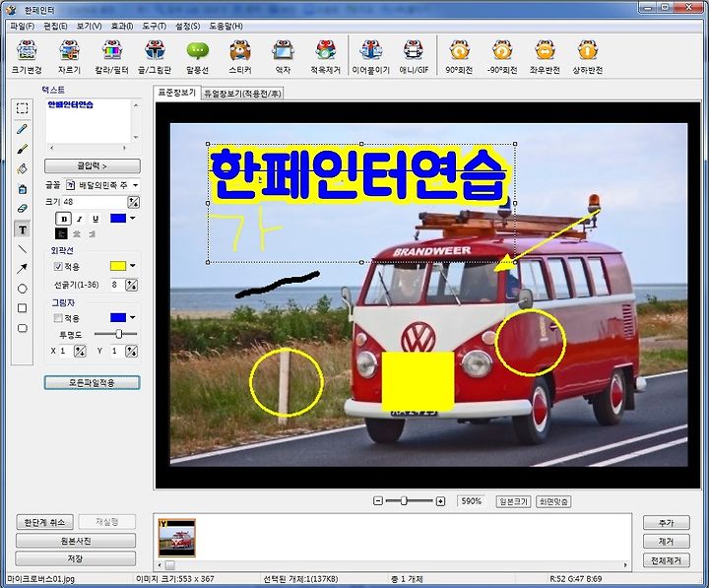Open the 편집(E) menu

[55, 27]
